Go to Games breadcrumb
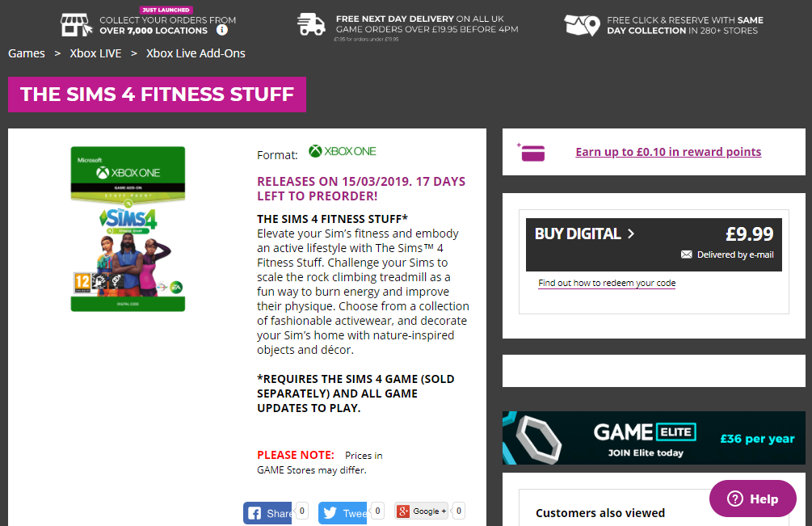 pyautogui.click(x=27, y=53)
